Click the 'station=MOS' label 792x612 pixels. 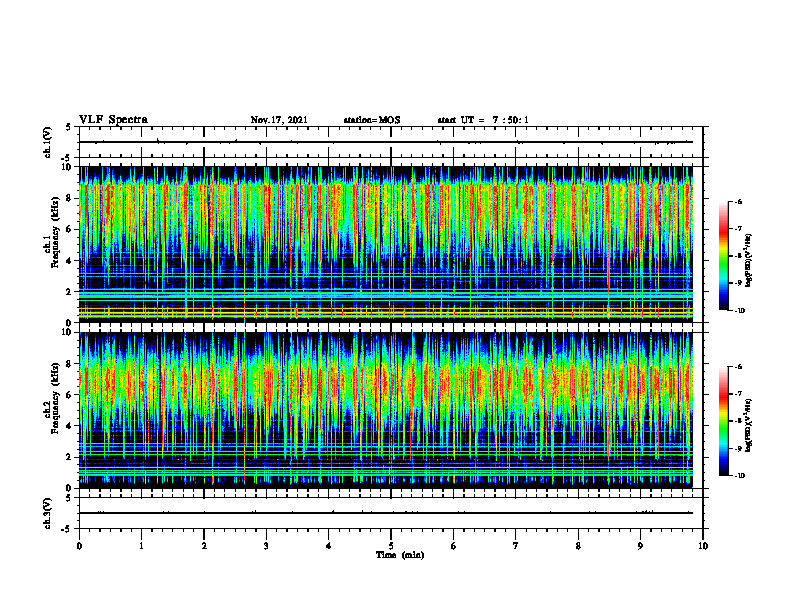click(x=372, y=120)
